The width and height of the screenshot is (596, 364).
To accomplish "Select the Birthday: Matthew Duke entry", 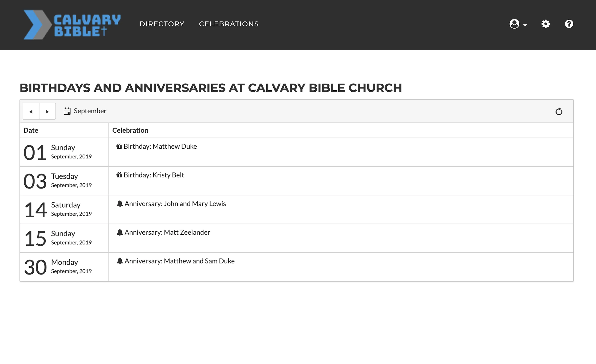I will pos(160,146).
